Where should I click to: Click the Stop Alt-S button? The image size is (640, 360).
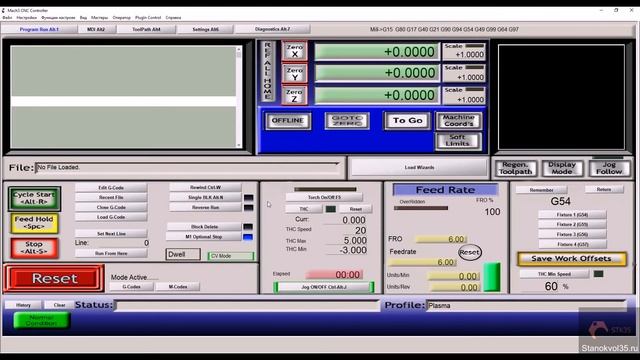[34, 247]
